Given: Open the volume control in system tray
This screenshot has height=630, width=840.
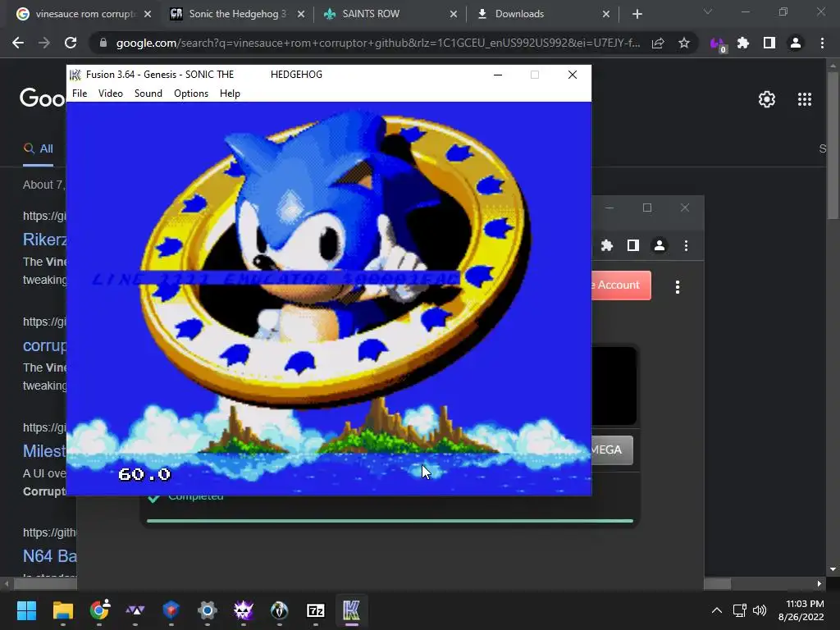Looking at the screenshot, I should [759, 610].
